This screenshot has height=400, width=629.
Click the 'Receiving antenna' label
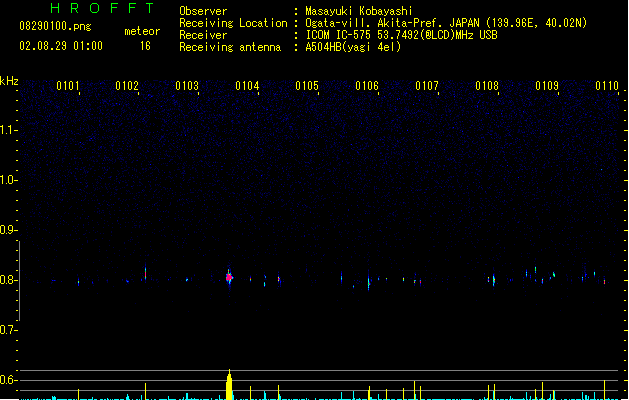tap(230, 47)
